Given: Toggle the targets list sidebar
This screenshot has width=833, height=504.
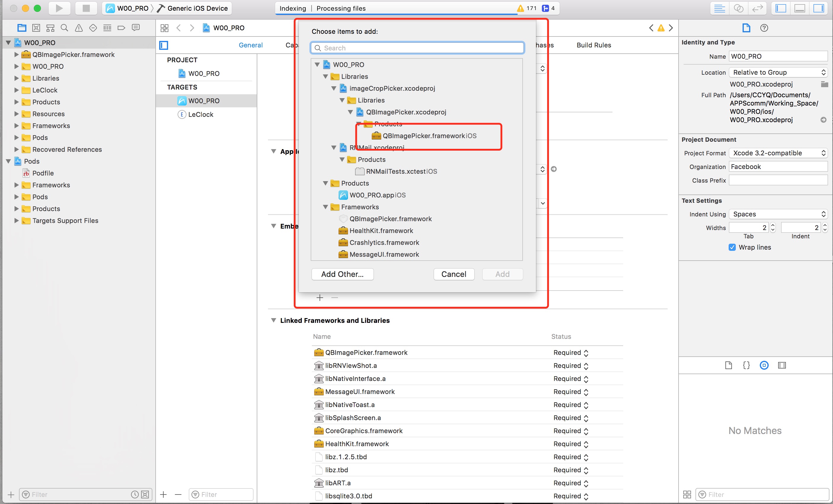Looking at the screenshot, I should click(x=164, y=45).
